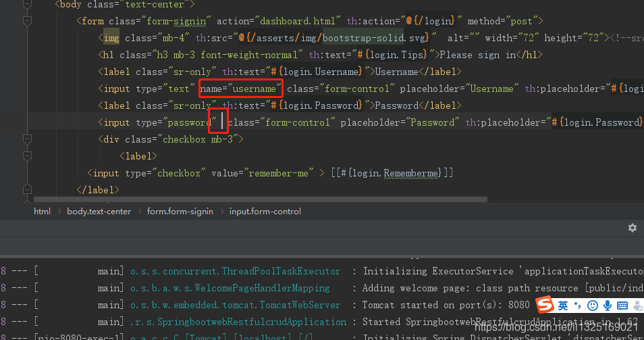Click "Please sign in" heading text

(478, 55)
